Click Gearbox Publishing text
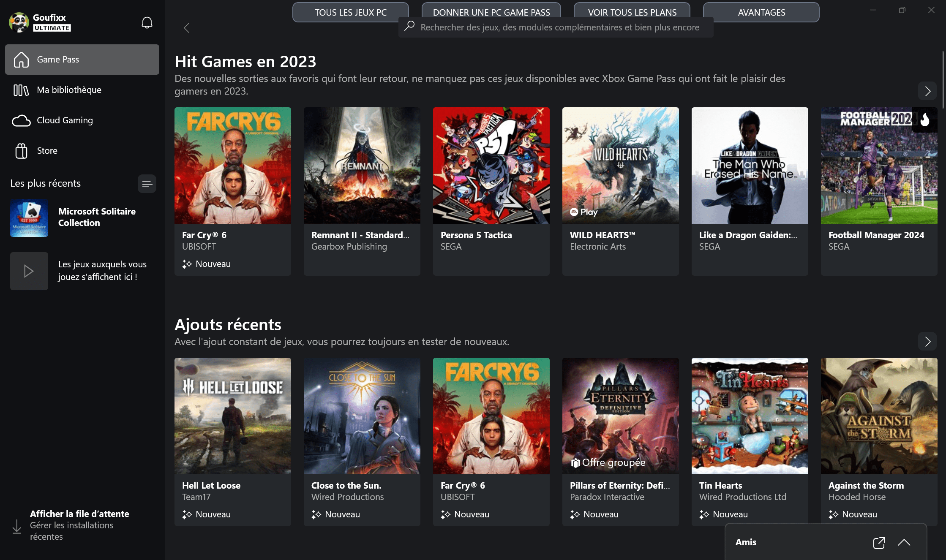The height and width of the screenshot is (560, 946). click(x=349, y=247)
